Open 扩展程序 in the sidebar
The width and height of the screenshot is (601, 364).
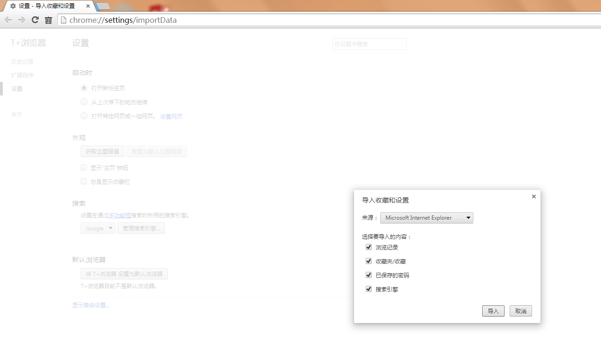click(x=22, y=75)
